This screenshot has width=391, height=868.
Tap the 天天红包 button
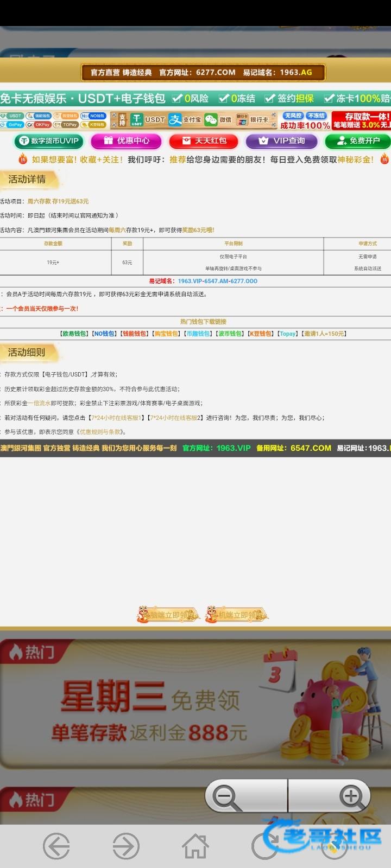pyautogui.click(x=204, y=141)
